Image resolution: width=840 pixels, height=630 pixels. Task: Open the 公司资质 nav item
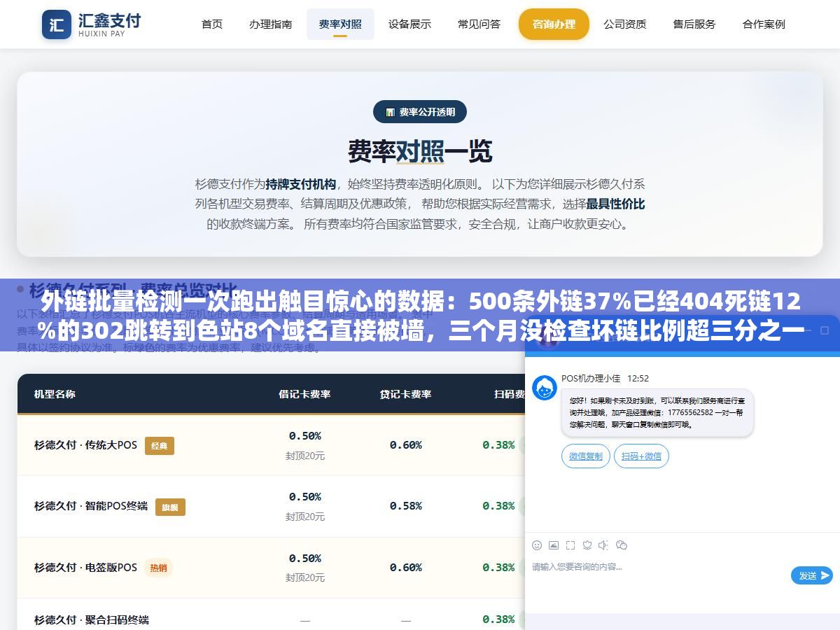[x=625, y=24]
